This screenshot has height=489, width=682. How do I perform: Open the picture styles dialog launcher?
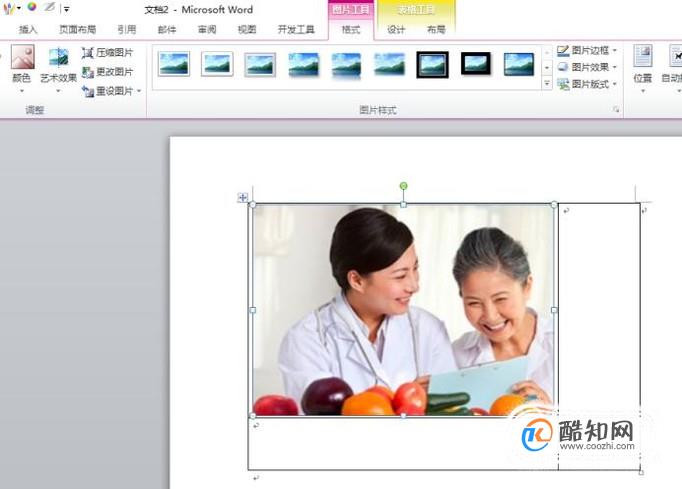[x=616, y=110]
